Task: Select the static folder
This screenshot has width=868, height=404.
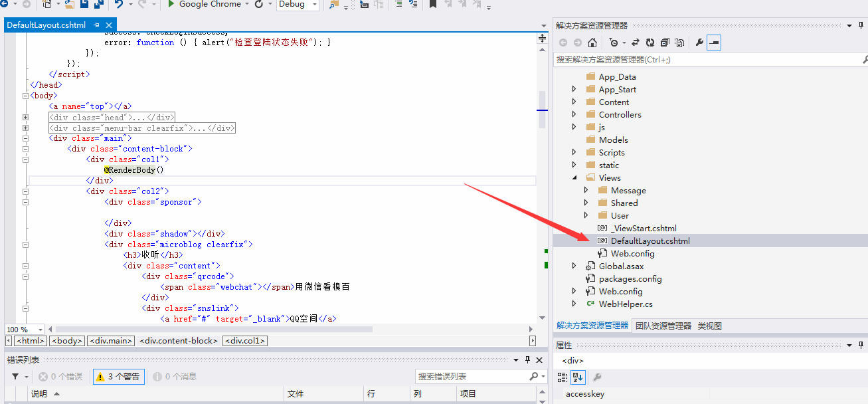Action: [608, 165]
